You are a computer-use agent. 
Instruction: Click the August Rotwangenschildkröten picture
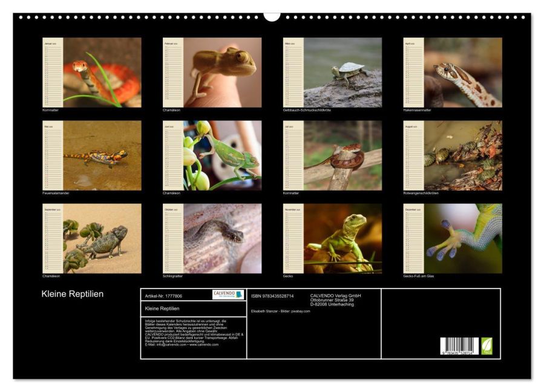coord(463,155)
